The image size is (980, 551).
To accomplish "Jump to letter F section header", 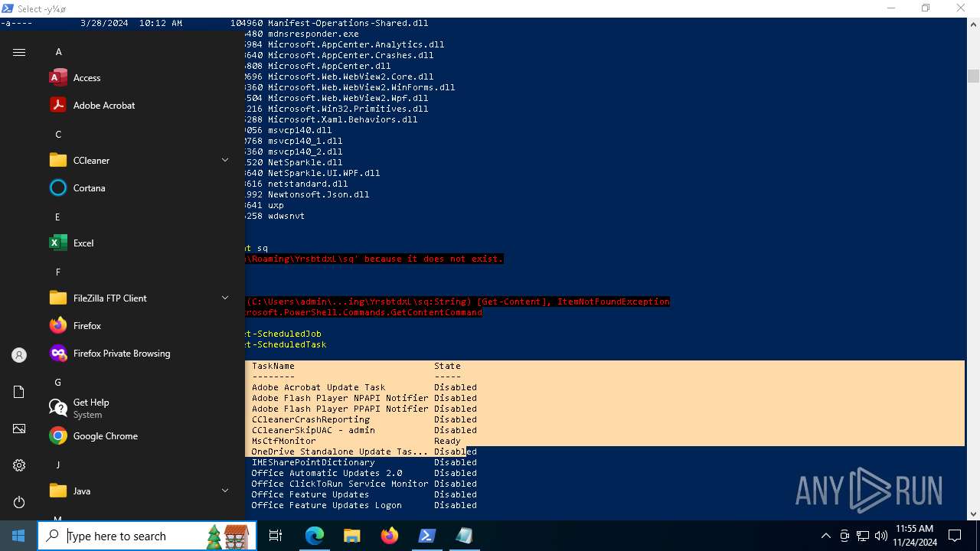I will click(x=58, y=272).
